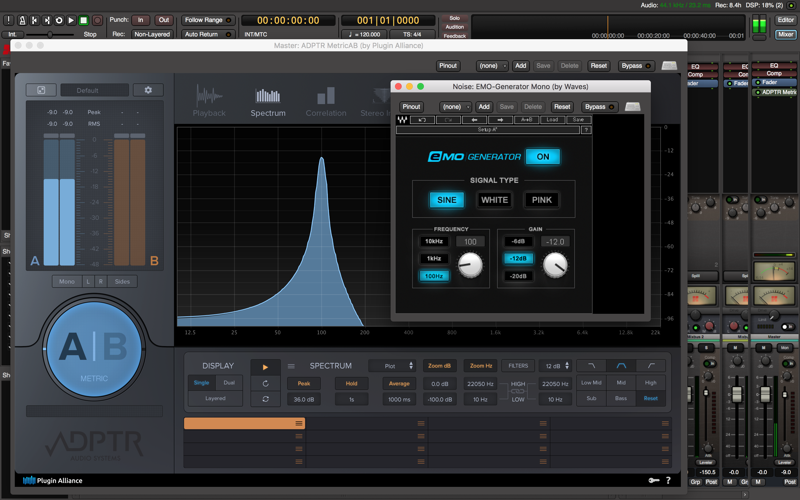Click the Waves logo in EMO-Generator
800x500 pixels.
402,120
